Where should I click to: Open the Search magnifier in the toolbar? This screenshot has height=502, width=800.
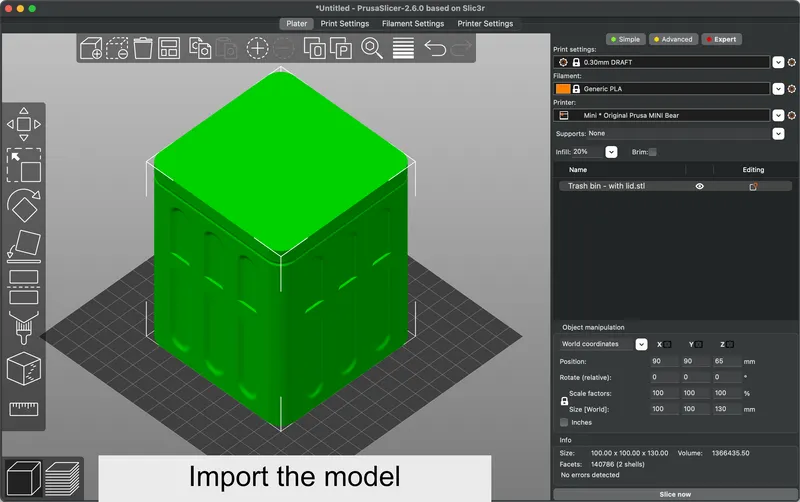[372, 48]
